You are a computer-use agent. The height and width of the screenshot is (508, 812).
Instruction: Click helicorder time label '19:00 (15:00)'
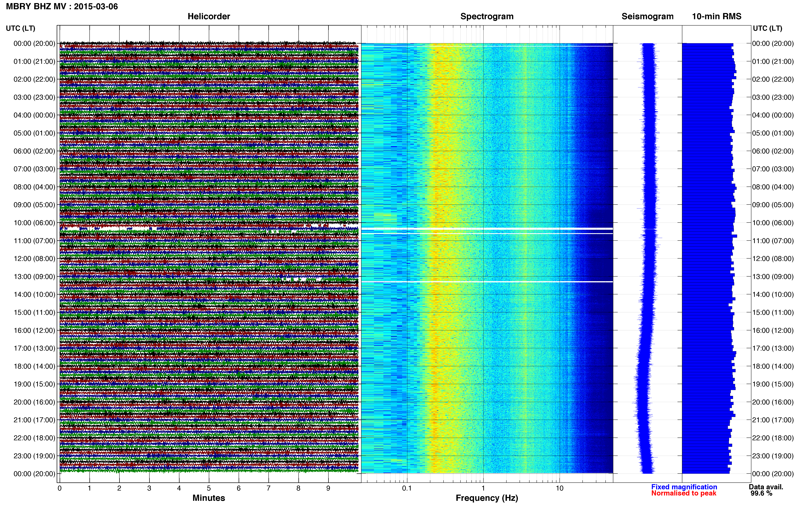34,384
